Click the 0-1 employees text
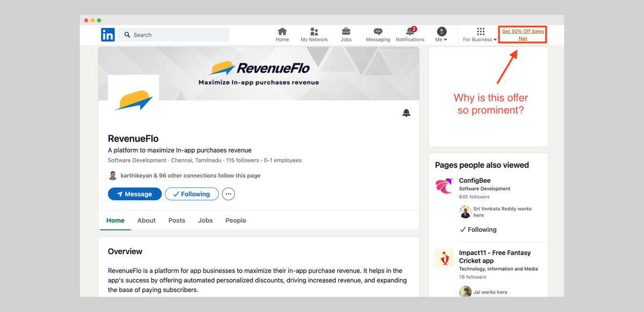 (x=282, y=161)
